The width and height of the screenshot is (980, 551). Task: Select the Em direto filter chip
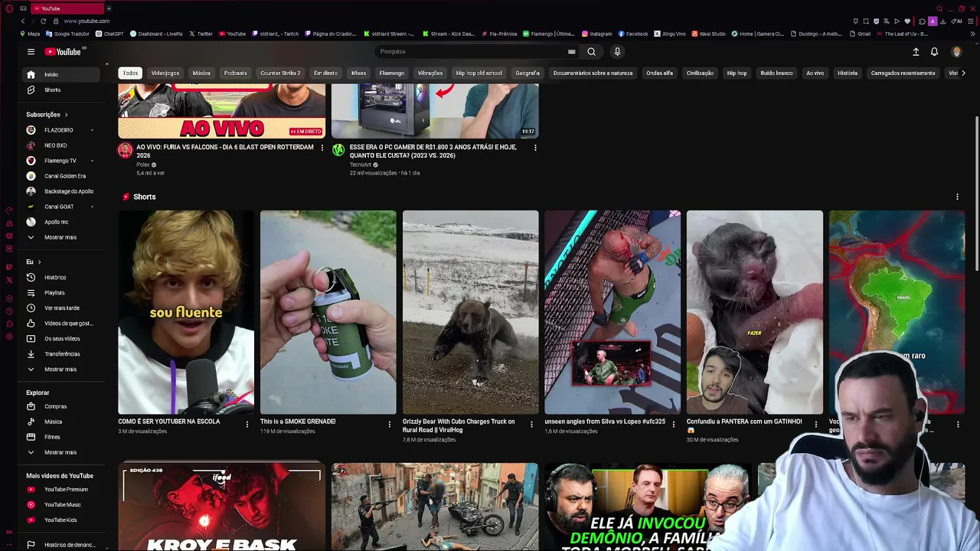coord(325,73)
